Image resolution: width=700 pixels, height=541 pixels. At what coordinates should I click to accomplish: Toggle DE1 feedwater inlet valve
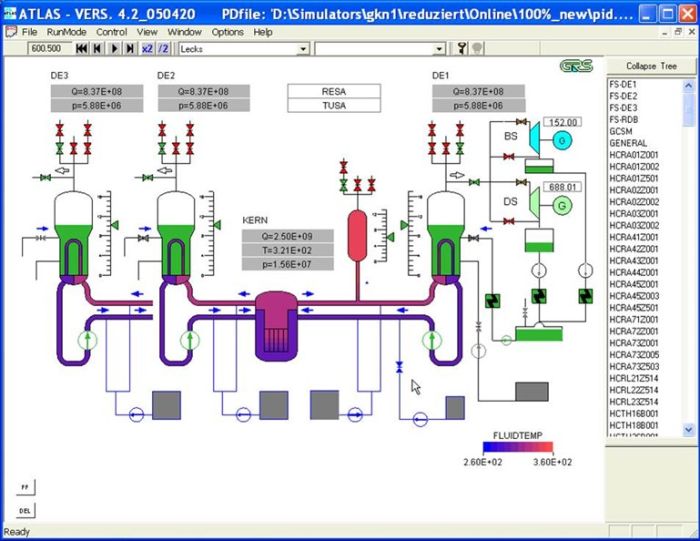pyautogui.click(x=474, y=238)
